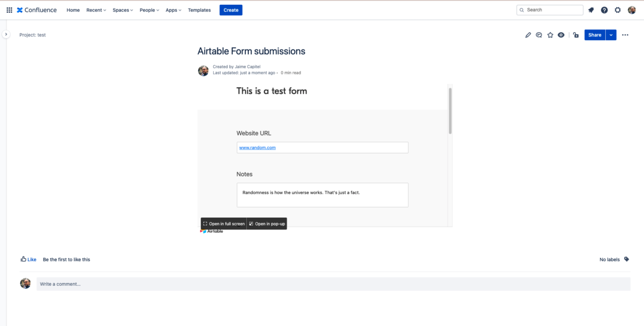
Task: Open inline comments icon
Action: pyautogui.click(x=539, y=35)
